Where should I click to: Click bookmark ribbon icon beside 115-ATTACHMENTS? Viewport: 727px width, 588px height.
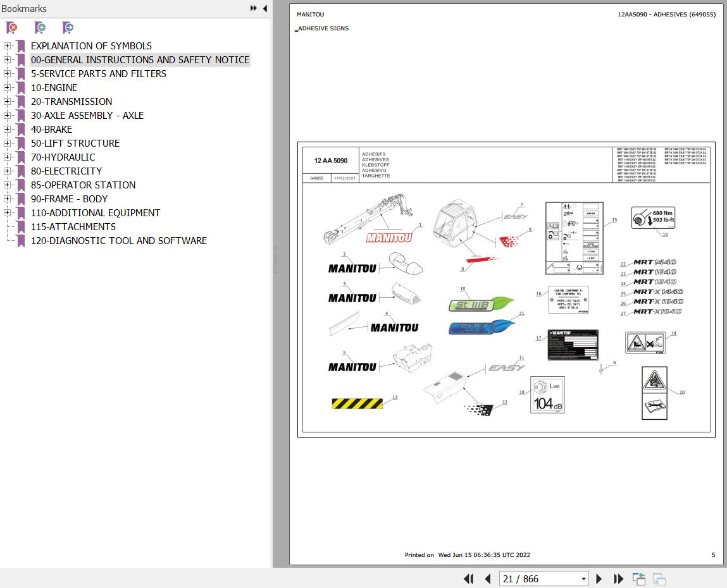tap(20, 226)
